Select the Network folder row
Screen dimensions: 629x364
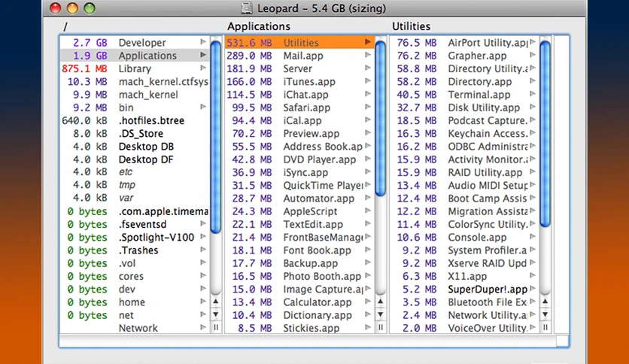point(135,328)
